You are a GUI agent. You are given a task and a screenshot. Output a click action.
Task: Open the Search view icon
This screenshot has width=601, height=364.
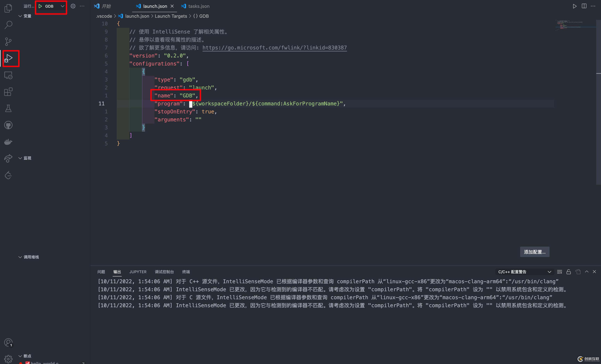pos(8,25)
